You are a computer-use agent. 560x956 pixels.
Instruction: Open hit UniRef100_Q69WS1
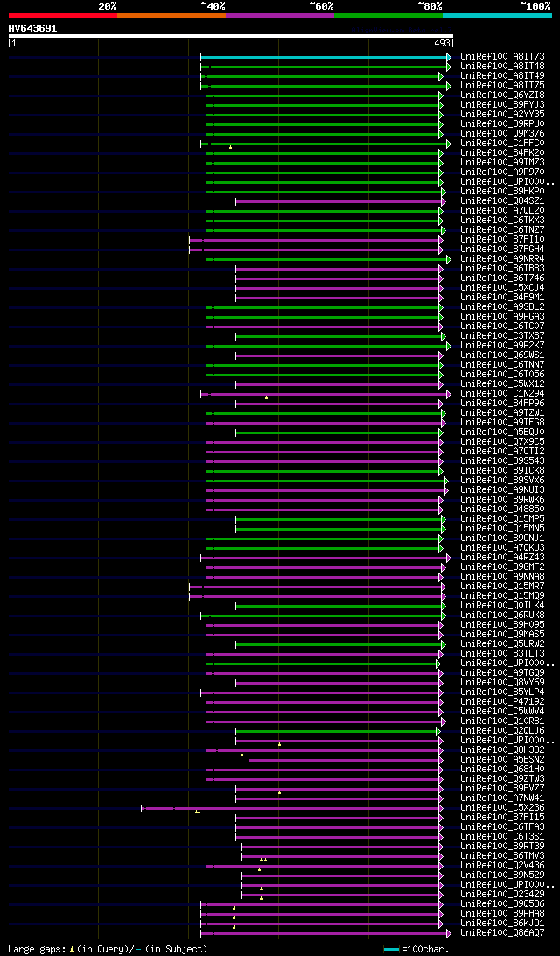tap(503, 355)
